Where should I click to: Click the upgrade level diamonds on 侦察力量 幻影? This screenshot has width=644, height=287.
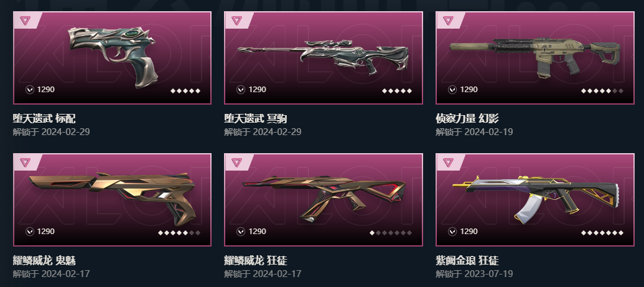(x=602, y=91)
